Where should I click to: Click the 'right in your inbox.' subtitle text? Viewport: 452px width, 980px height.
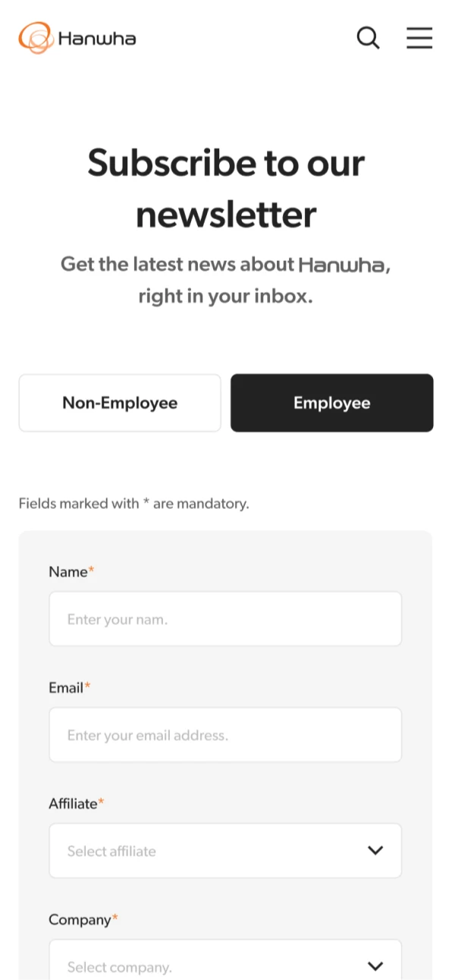pyautogui.click(x=225, y=297)
